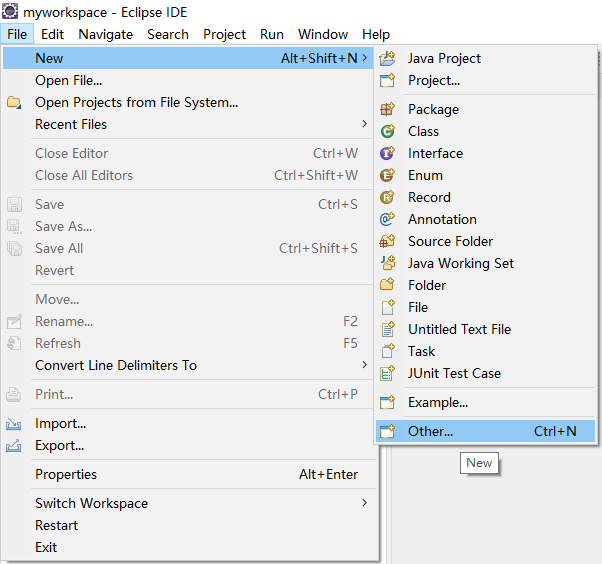The height and width of the screenshot is (564, 602).
Task: Click the Package icon
Action: coord(387,109)
